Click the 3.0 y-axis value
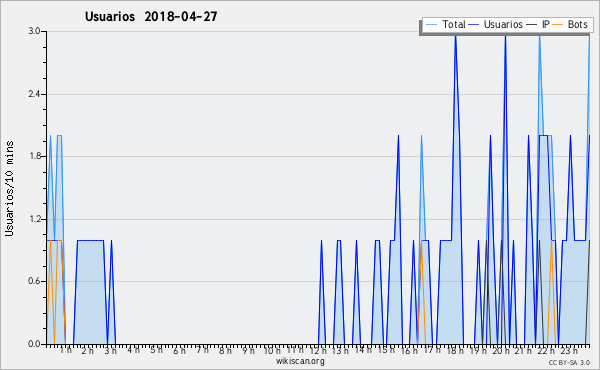This screenshot has height=370, width=600. click(x=34, y=31)
